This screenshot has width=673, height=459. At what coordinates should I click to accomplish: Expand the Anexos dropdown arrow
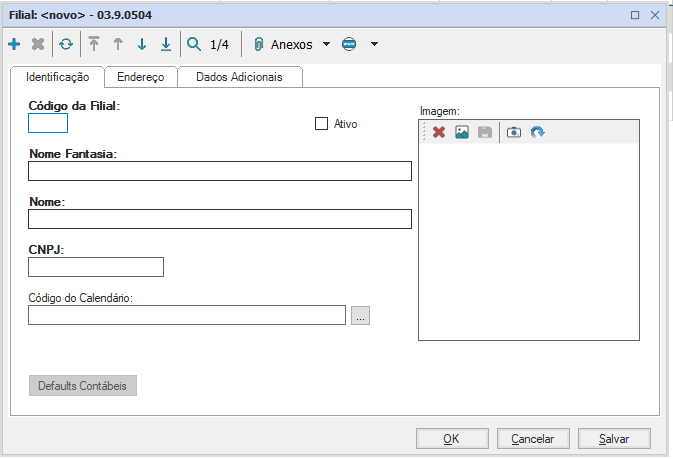pyautogui.click(x=326, y=45)
